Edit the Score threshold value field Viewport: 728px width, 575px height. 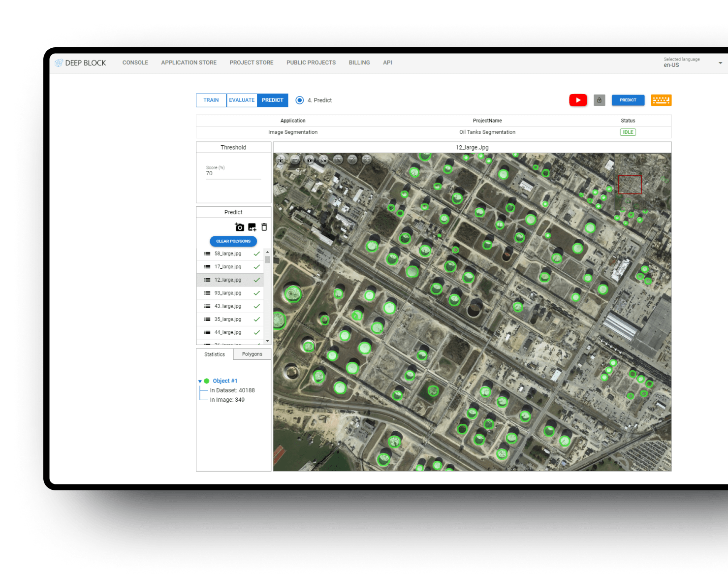click(233, 175)
